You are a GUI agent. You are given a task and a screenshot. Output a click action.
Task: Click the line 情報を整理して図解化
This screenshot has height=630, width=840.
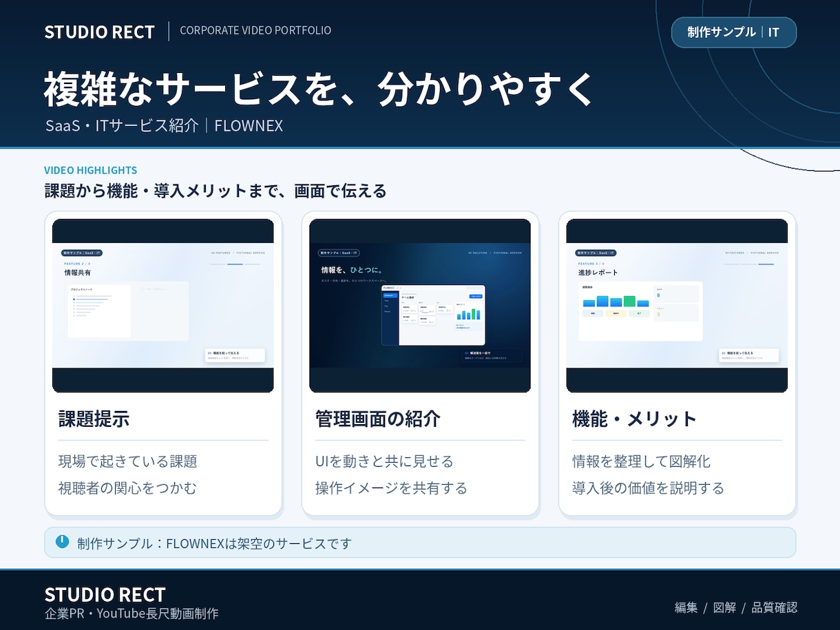click(641, 461)
